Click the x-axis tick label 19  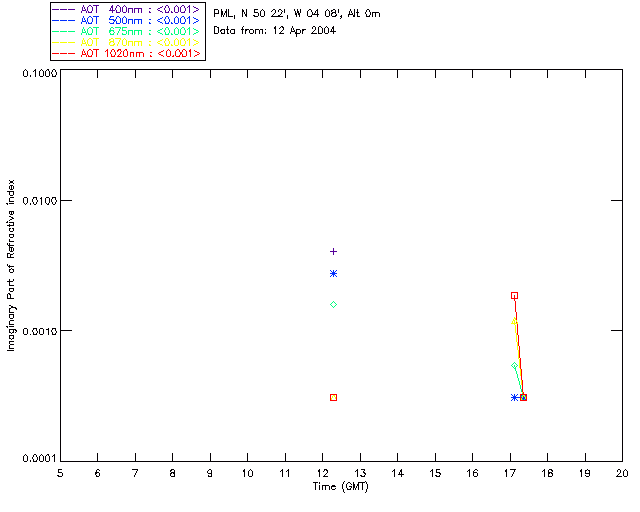pos(585,473)
